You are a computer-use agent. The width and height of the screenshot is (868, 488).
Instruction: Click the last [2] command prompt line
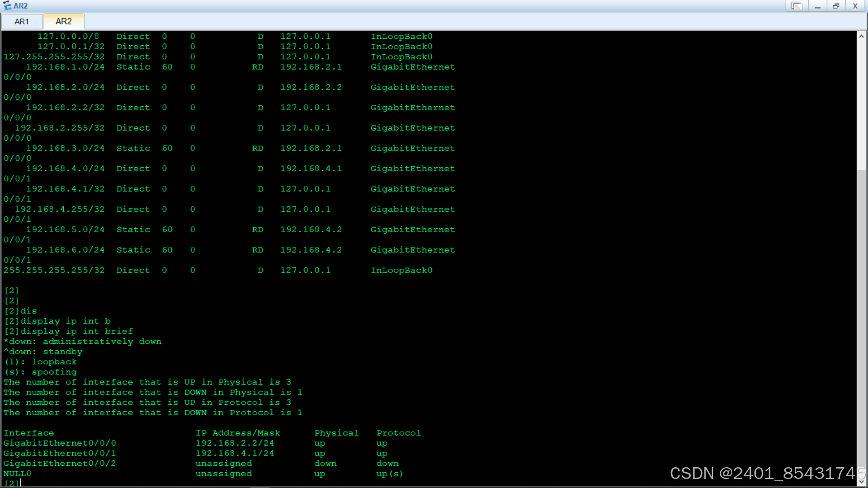(x=12, y=483)
